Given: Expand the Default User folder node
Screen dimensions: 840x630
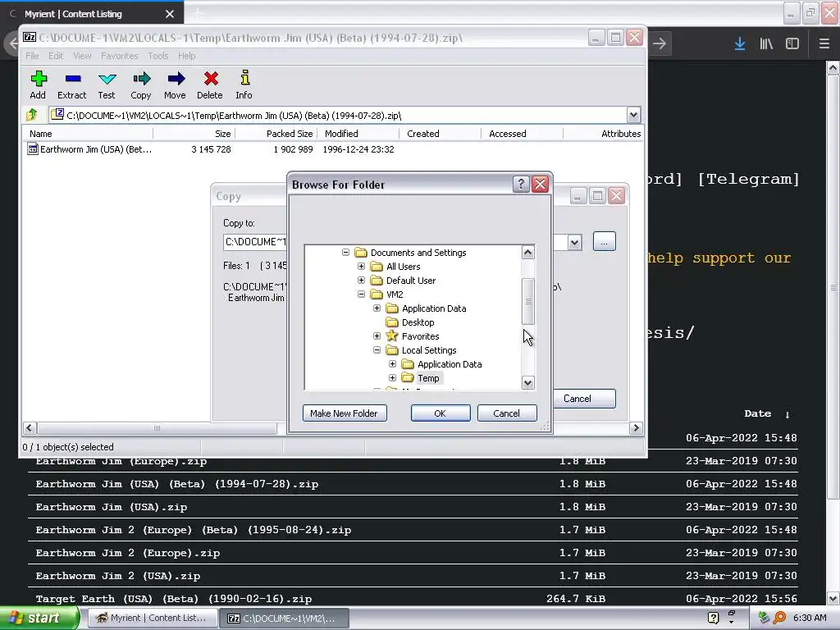Looking at the screenshot, I should (x=361, y=280).
